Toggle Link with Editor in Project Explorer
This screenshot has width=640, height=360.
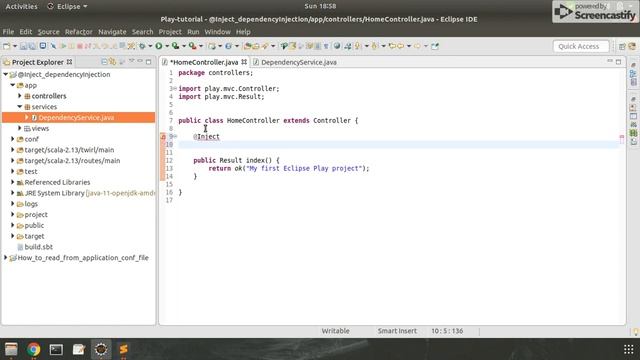113,62
